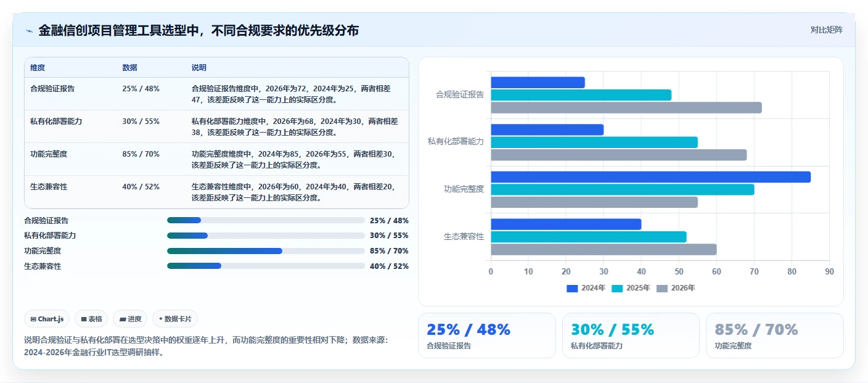Click the 2025年 bar for 生态兼容性

point(589,237)
